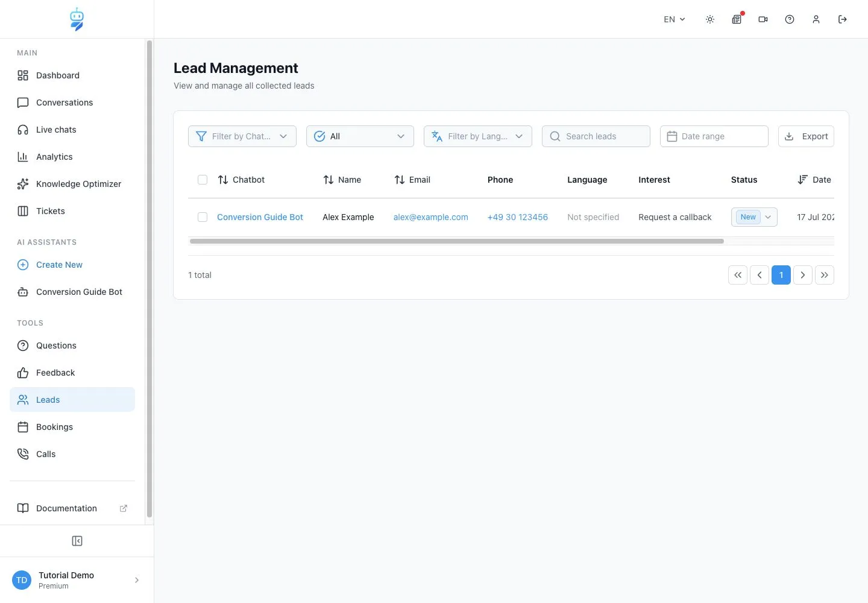Viewport: 868px width, 603px height.
Task: Click the TD avatar circle
Action: pyautogui.click(x=22, y=580)
